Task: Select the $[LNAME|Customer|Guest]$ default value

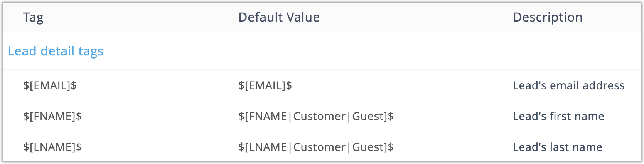Action: 316,147
